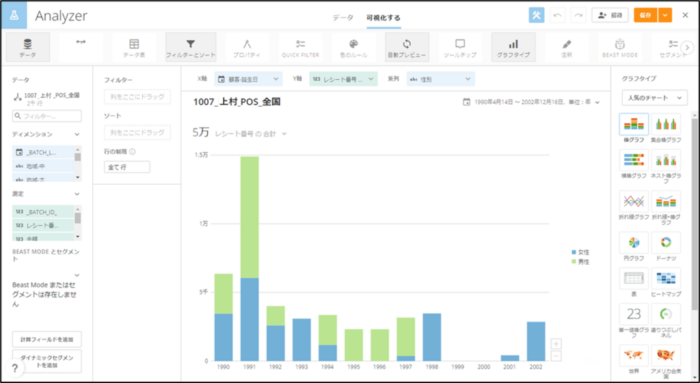Screen dimensions: 700x383
Task: Open 系列 性別 dropdown
Action: (x=440, y=79)
